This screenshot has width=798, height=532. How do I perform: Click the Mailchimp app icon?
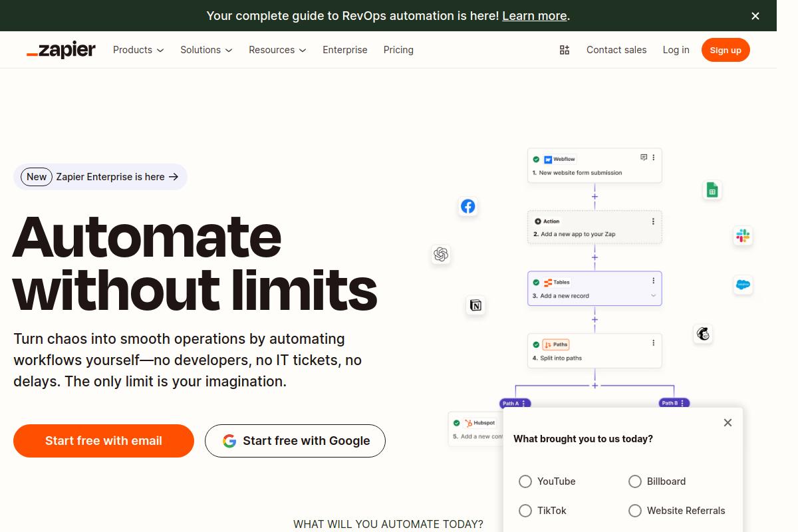(x=703, y=334)
